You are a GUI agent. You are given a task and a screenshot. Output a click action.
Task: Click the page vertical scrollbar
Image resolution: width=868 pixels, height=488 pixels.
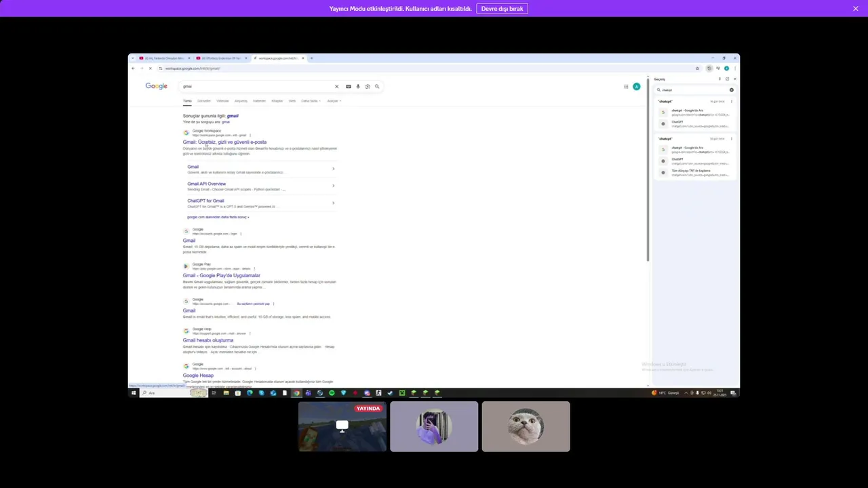(x=648, y=169)
